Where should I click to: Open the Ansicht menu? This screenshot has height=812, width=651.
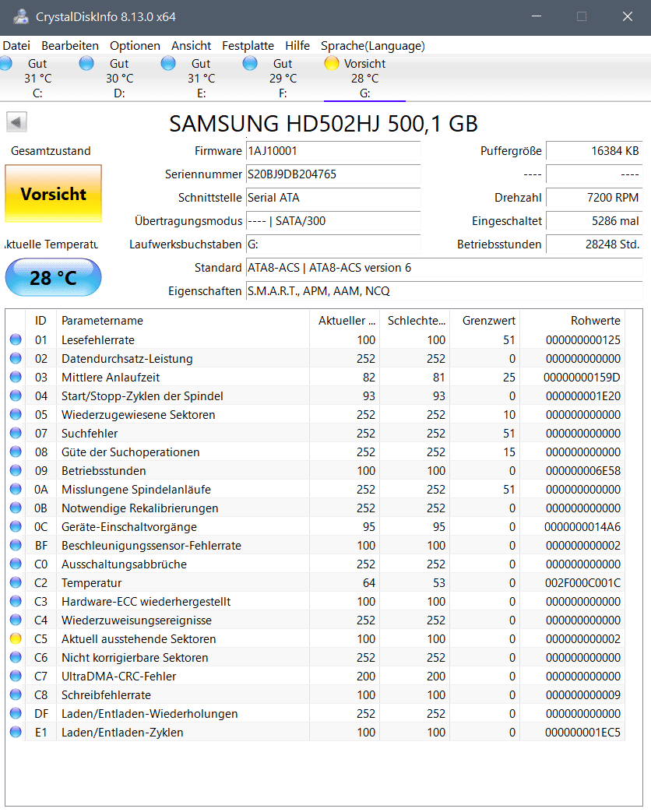pyautogui.click(x=191, y=46)
